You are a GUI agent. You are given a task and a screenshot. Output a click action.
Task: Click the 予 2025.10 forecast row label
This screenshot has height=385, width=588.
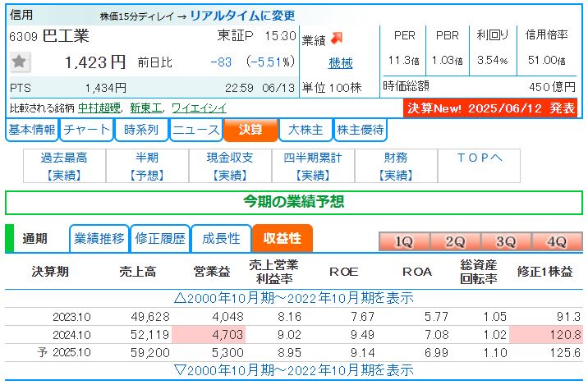64,353
